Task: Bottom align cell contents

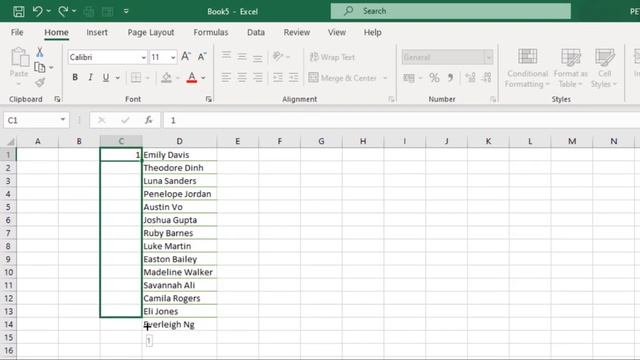Action: click(258, 57)
